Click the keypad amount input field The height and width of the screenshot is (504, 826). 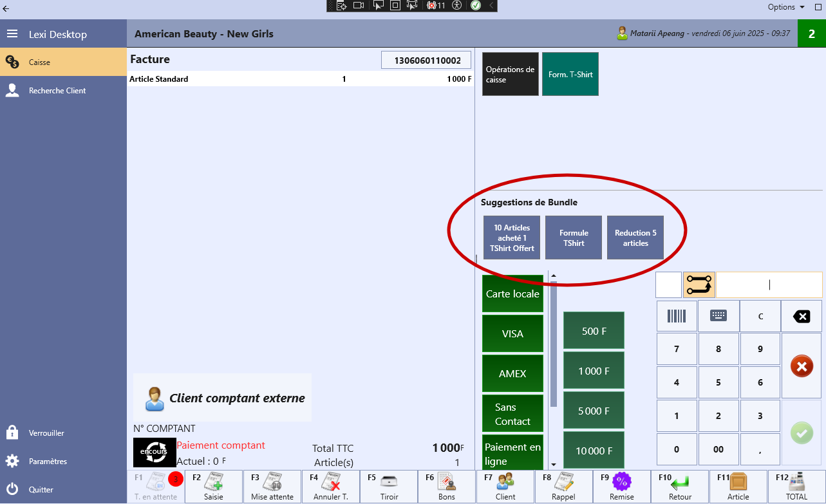click(769, 285)
